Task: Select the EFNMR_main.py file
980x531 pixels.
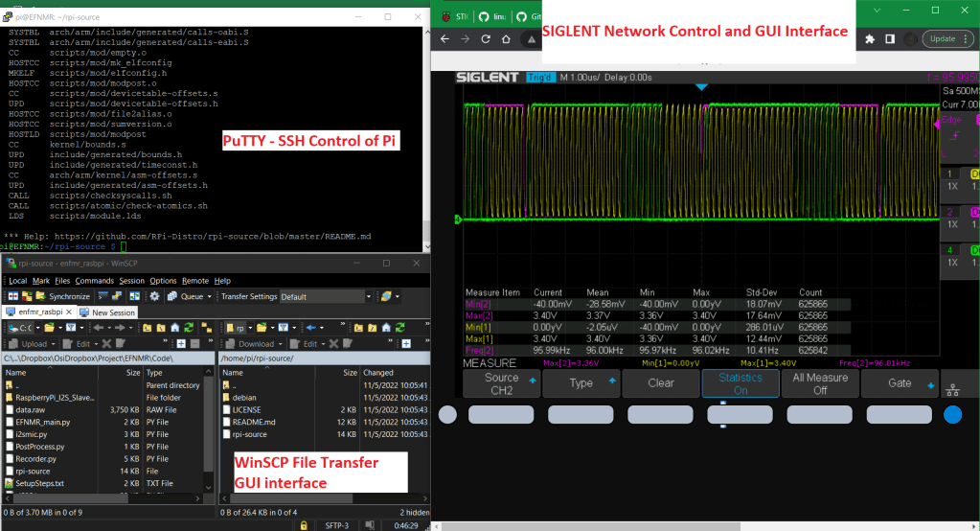Action: pyautogui.click(x=42, y=422)
